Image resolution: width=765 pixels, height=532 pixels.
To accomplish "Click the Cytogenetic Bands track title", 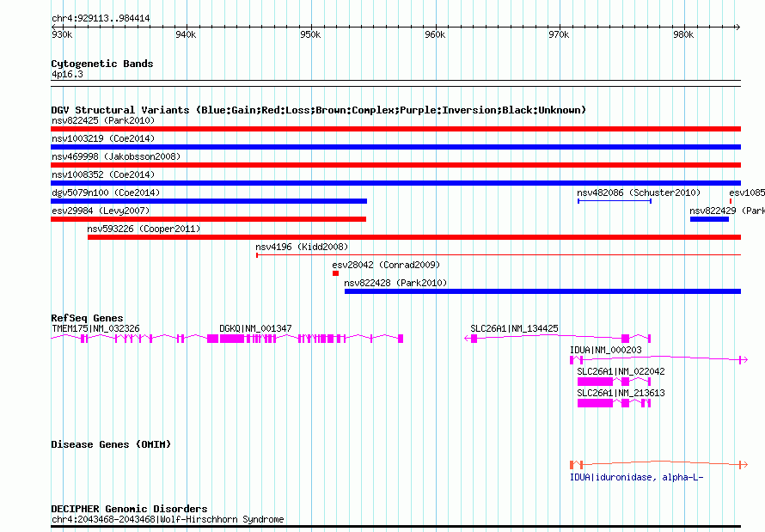I will (102, 64).
